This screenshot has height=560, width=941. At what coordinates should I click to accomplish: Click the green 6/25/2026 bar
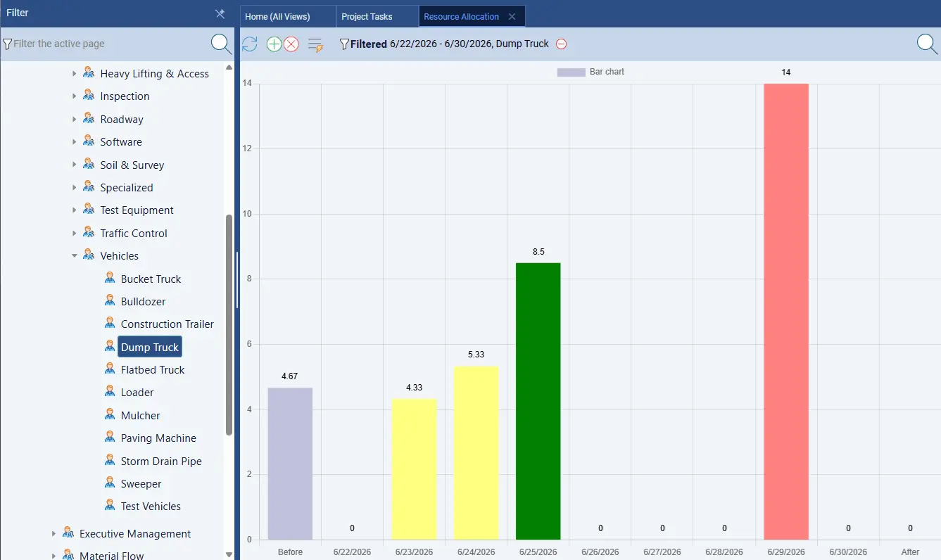pos(538,401)
